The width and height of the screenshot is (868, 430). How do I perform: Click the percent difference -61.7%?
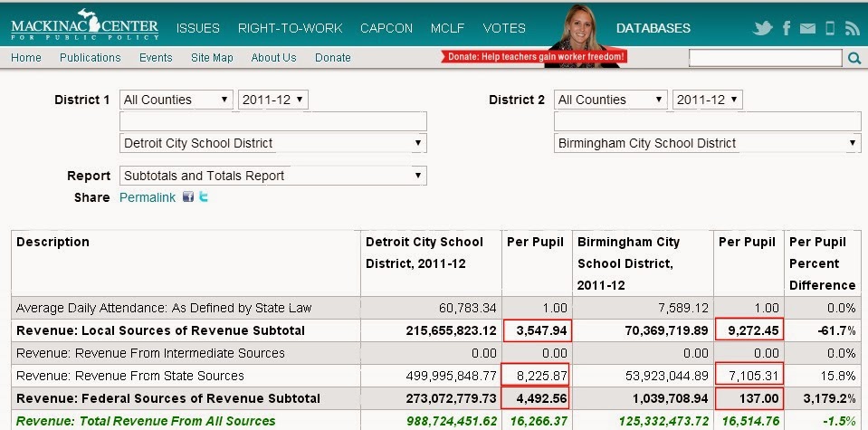[836, 331]
